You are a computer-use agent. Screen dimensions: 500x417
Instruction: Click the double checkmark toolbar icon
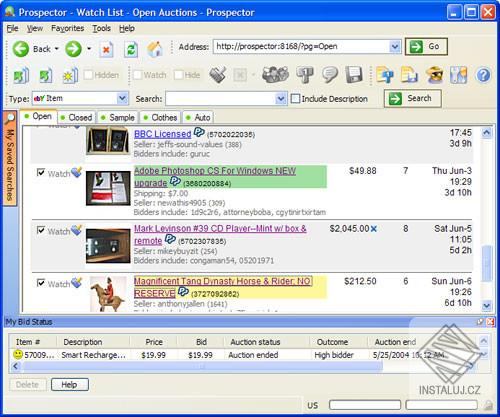pyautogui.click(x=218, y=75)
